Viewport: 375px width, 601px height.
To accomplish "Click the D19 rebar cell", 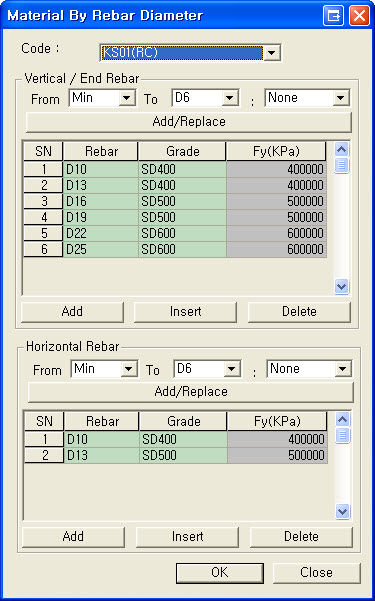I will (100, 217).
